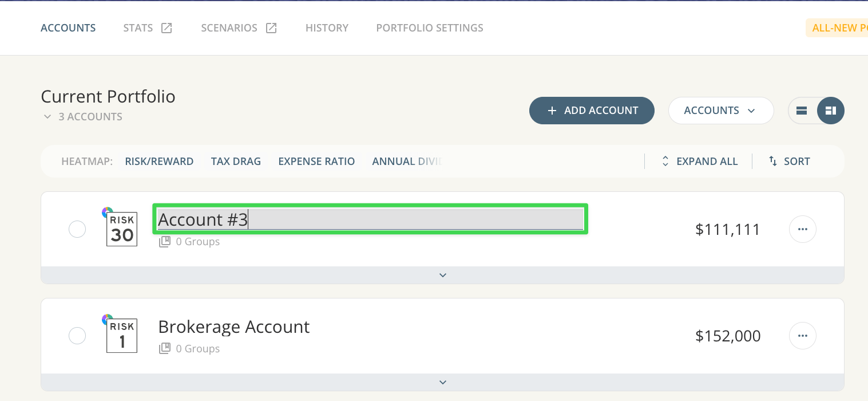The image size is (868, 401).
Task: Switch to the HISTORY tab
Action: 327,27
